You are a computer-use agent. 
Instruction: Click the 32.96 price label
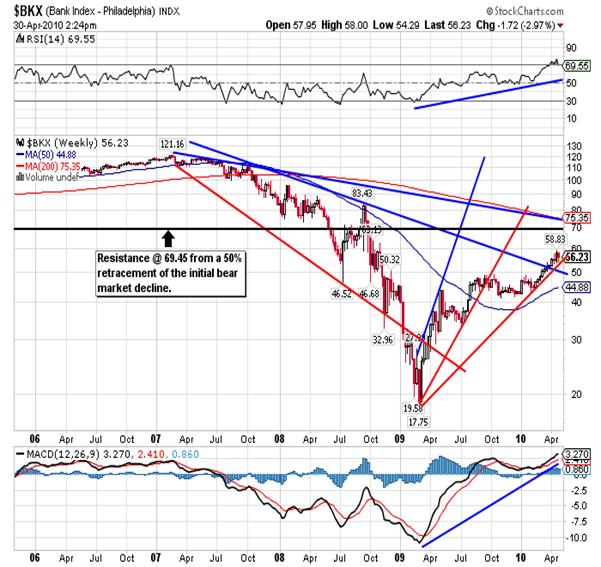tap(383, 340)
